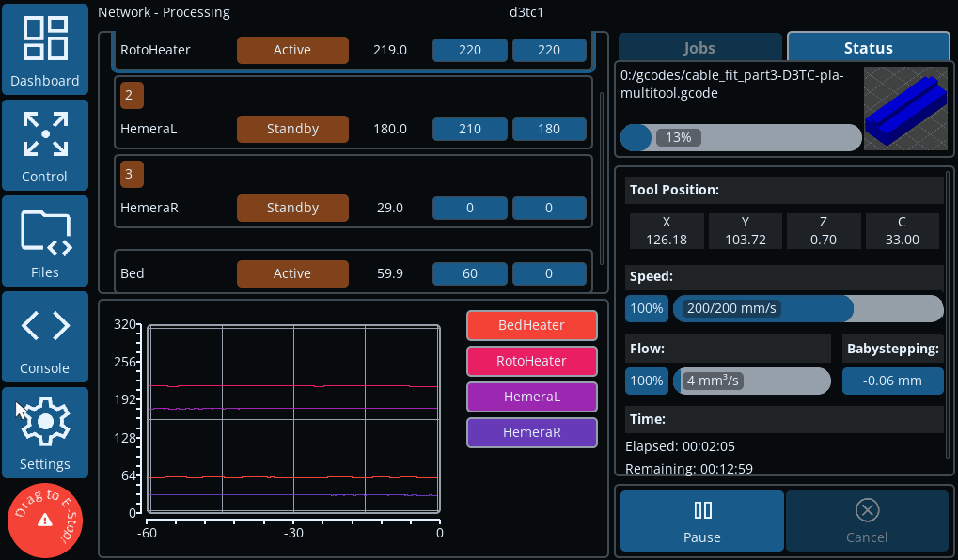Open Settings gear icon

click(45, 432)
